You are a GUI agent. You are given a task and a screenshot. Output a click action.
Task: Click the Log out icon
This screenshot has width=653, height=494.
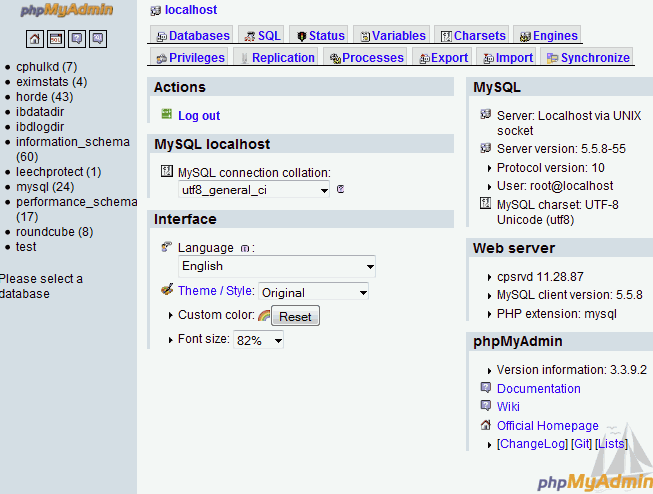[x=167, y=114]
